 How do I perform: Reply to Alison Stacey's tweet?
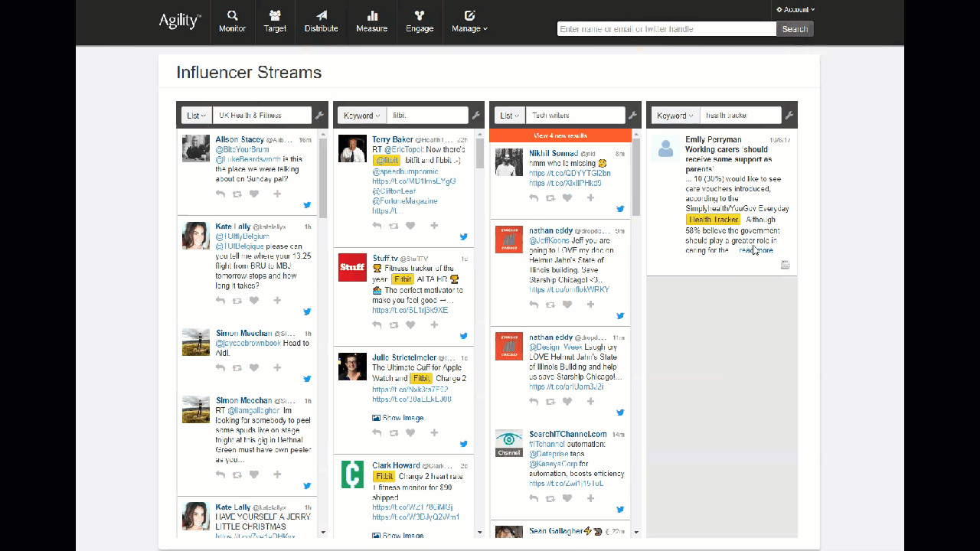[220, 194]
